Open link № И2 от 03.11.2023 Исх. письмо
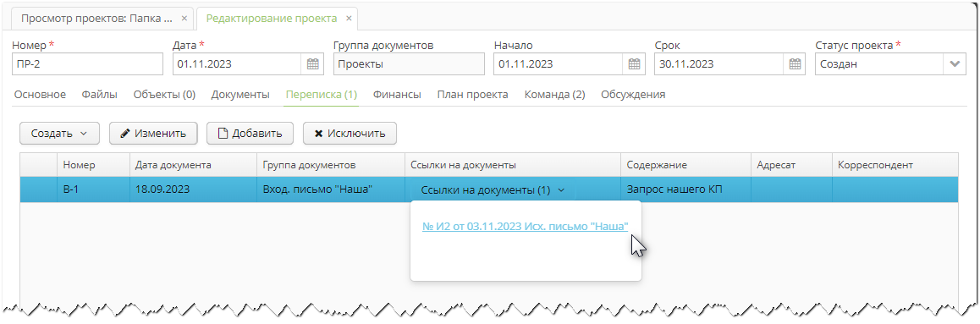Screen dimensions: 980x324 [x=525, y=227]
